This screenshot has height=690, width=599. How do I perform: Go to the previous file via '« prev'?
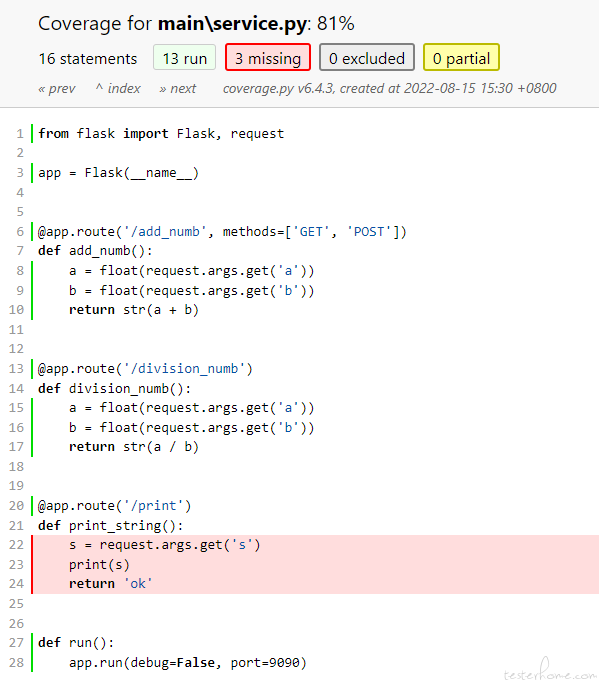[x=57, y=88]
